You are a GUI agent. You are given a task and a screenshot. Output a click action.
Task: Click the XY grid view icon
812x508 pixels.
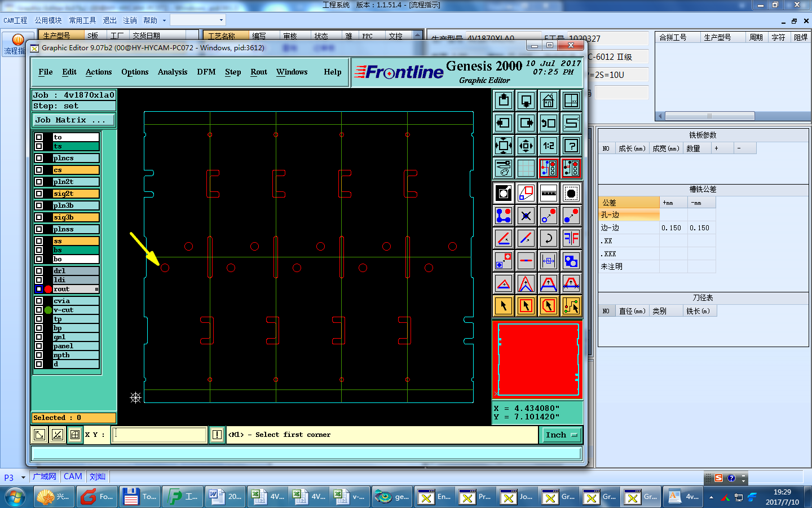(x=571, y=100)
